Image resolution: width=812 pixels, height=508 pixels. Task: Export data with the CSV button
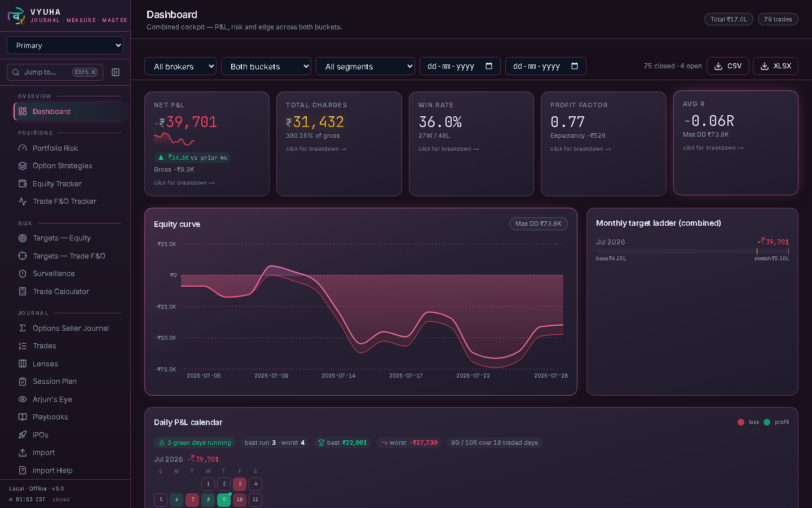click(x=728, y=66)
